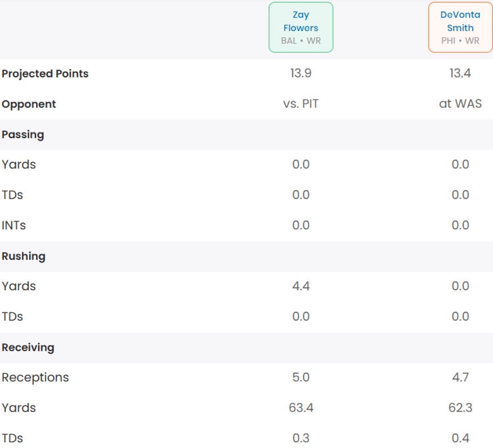Click the 63.4 receiving yards value

(x=301, y=408)
